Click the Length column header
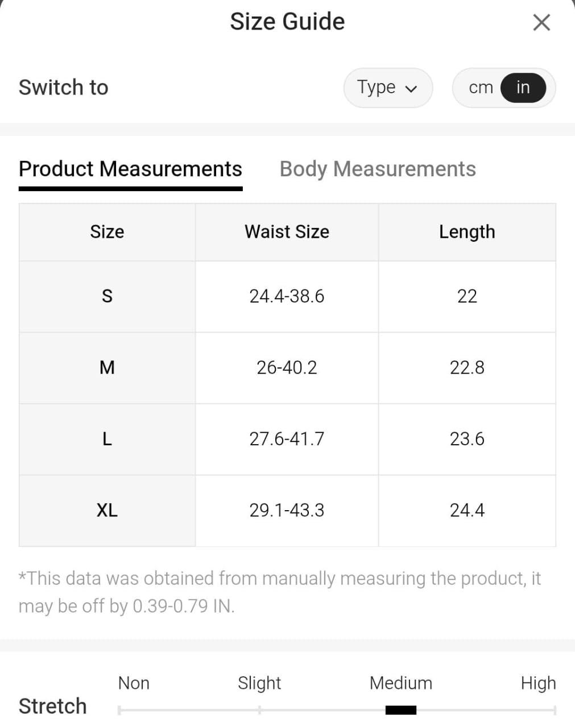 [x=467, y=232]
